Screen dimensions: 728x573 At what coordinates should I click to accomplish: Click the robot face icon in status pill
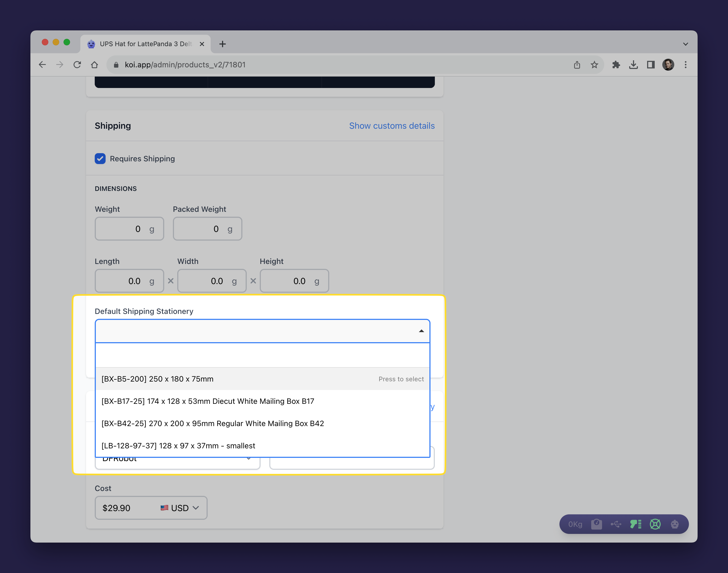tap(674, 524)
